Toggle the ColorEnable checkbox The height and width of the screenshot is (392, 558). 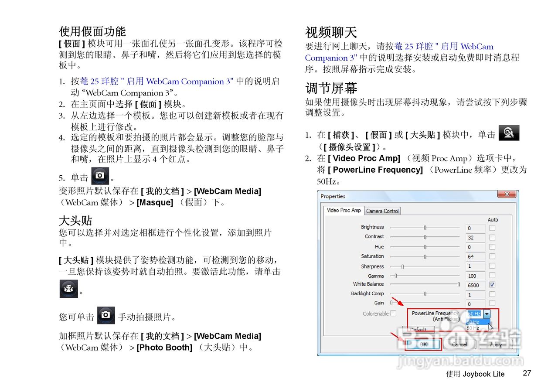click(x=393, y=313)
